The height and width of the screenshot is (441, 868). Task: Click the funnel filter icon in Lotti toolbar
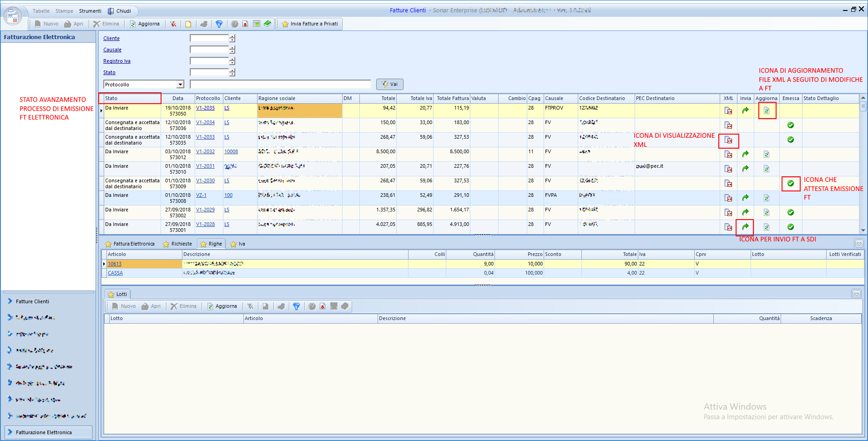(x=296, y=306)
